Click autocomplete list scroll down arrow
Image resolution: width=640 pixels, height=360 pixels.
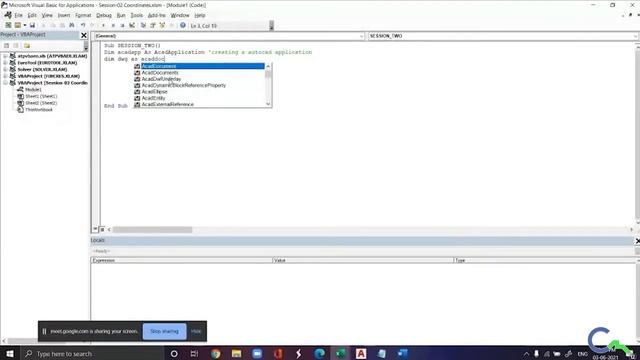click(x=268, y=104)
